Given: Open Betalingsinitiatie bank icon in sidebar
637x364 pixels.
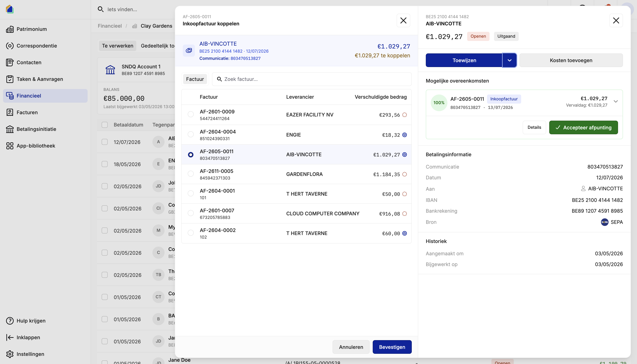Looking at the screenshot, I should click(x=10, y=129).
